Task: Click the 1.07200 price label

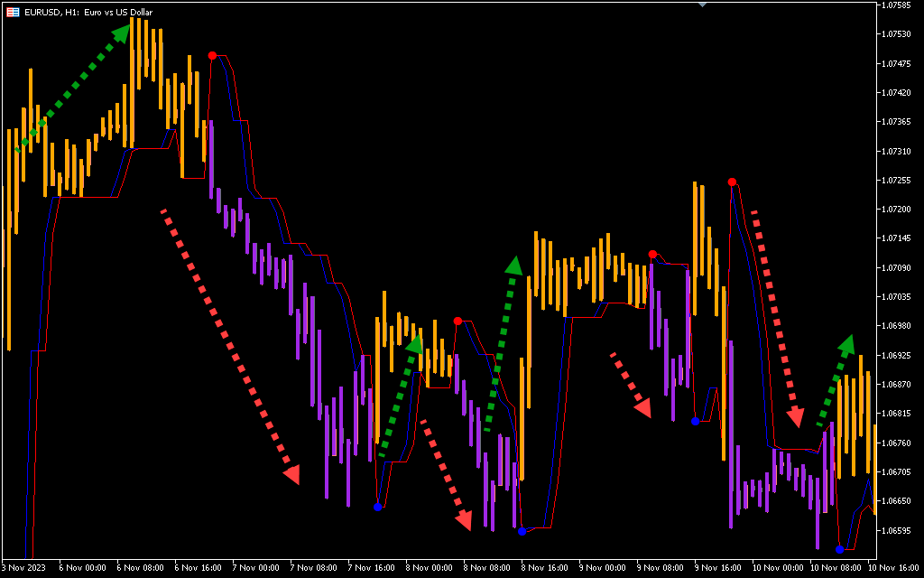Action: (898, 210)
